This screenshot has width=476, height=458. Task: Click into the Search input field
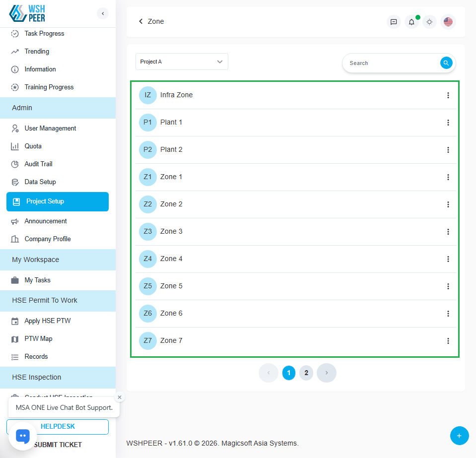(x=392, y=63)
